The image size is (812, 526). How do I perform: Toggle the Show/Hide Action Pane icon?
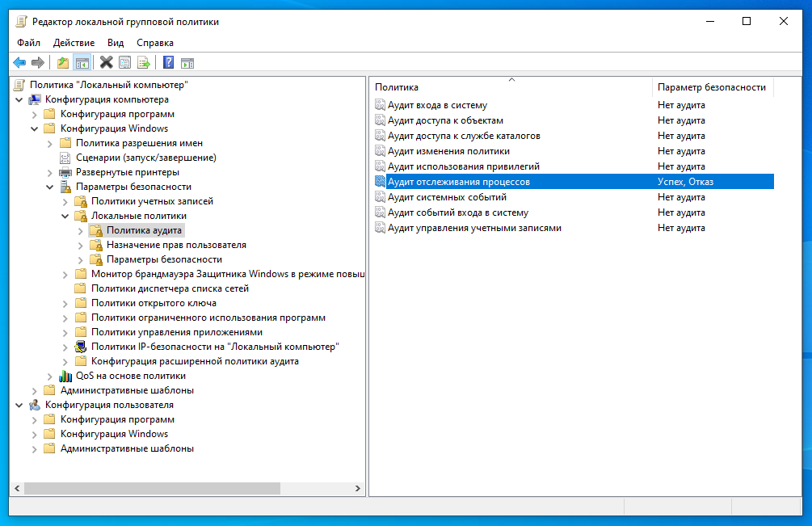187,62
